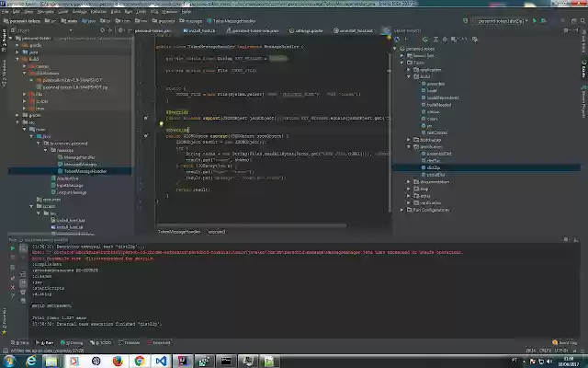
Task: Toggle the Structure vertical tool window tab
Action: click(4, 74)
